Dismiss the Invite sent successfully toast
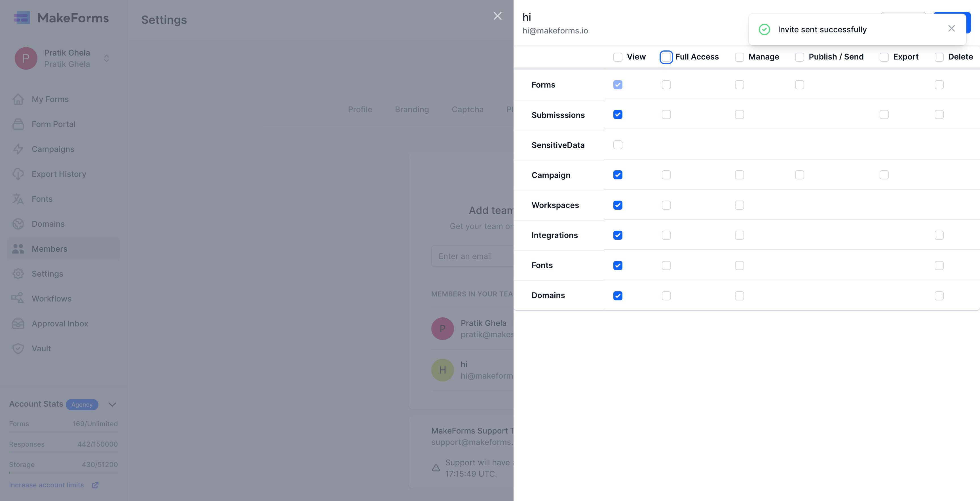The image size is (980, 501). pyautogui.click(x=951, y=29)
